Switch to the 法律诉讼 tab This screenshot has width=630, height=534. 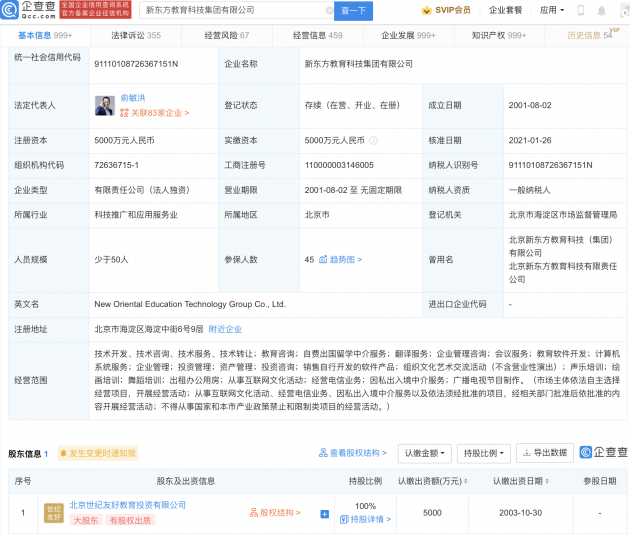(x=136, y=35)
